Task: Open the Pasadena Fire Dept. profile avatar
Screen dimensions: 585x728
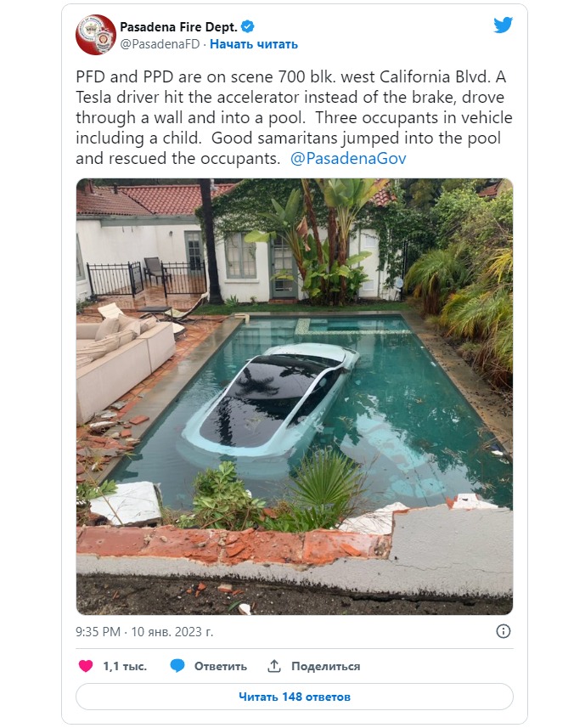Action: point(96,35)
